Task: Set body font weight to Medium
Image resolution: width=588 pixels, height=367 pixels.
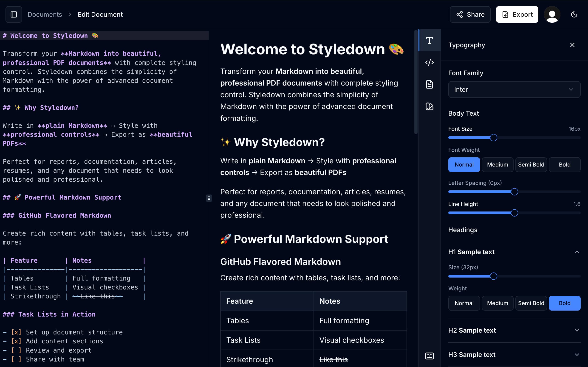Action: click(497, 164)
